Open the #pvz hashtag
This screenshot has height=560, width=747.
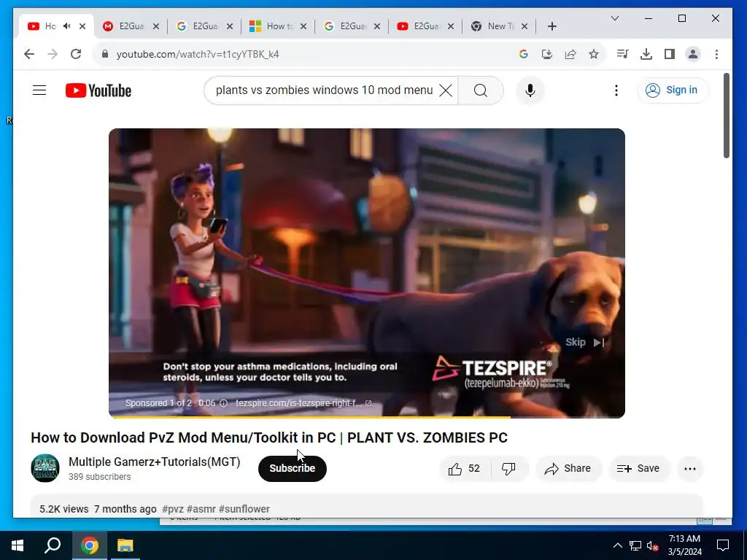[172, 508]
